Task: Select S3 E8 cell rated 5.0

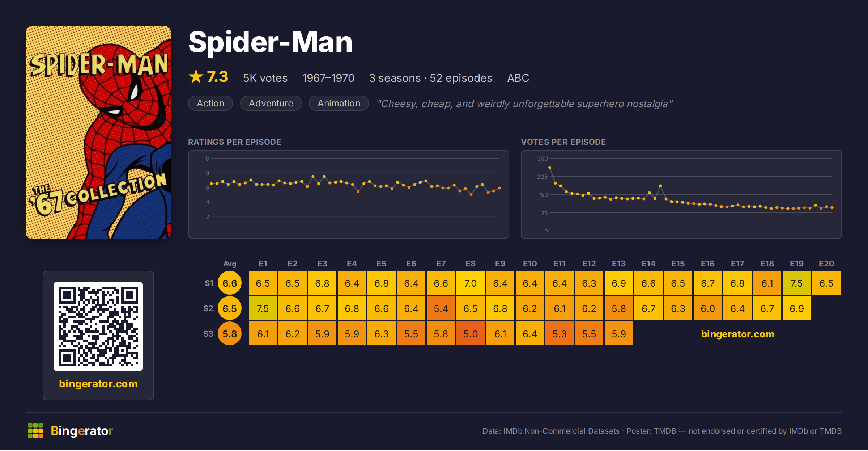Action: pyautogui.click(x=471, y=334)
